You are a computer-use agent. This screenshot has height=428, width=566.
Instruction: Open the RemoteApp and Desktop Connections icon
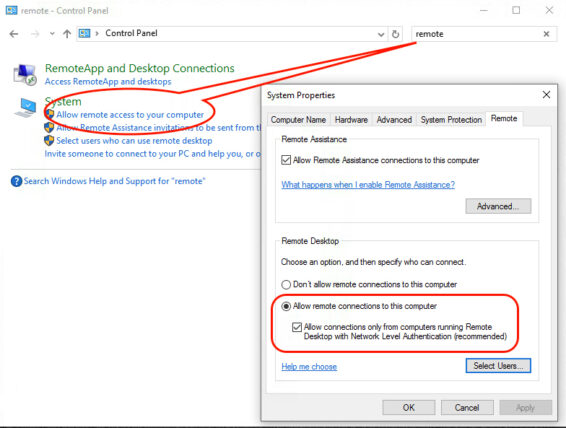click(x=25, y=75)
